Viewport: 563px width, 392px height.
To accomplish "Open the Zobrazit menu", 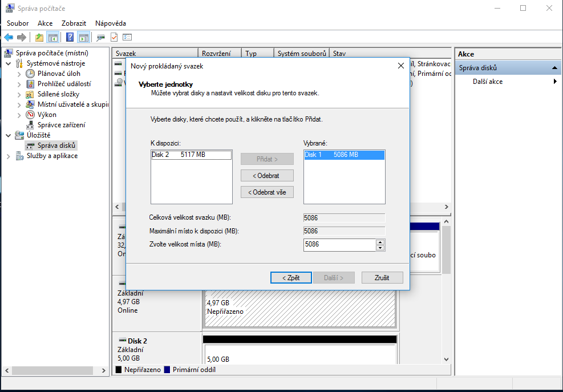I will pyautogui.click(x=74, y=23).
